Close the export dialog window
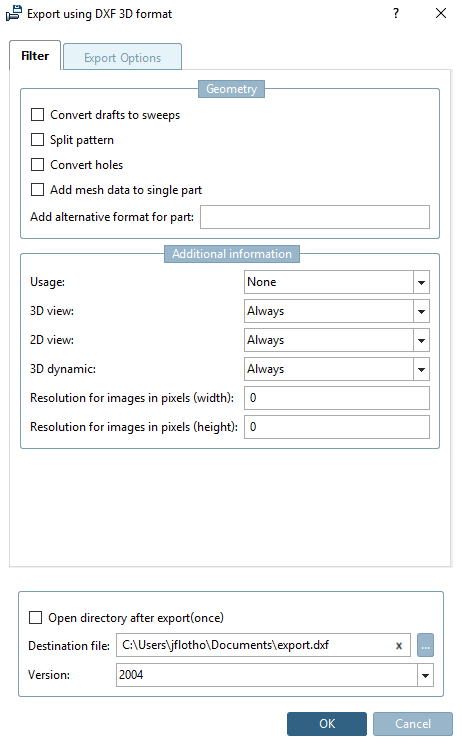462x746 pixels. point(441,13)
